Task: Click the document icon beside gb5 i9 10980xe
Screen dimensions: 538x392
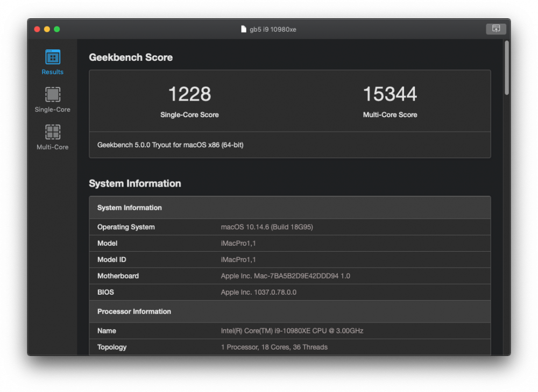Action: point(244,29)
